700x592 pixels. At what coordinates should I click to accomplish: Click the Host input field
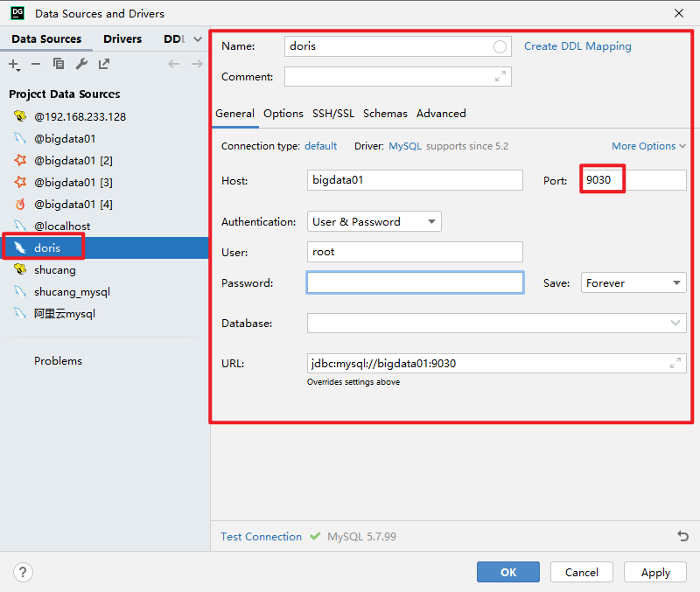[415, 180]
